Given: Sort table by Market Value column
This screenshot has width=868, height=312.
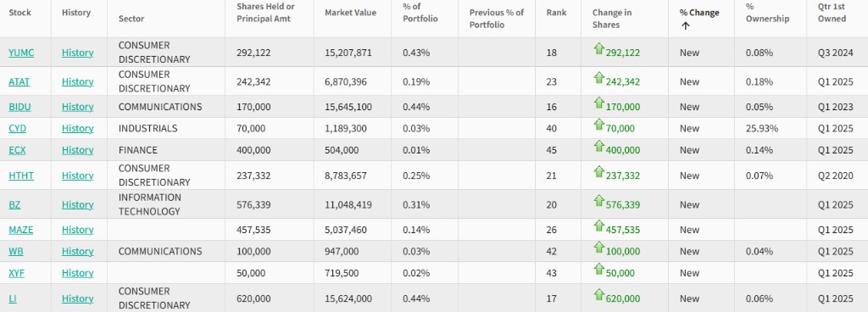Looking at the screenshot, I should click(x=350, y=13).
